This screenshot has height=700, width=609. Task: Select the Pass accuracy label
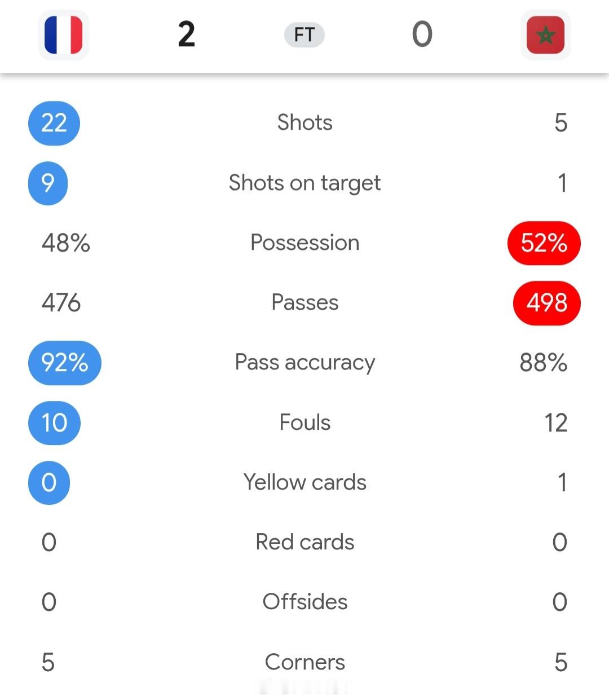(304, 363)
